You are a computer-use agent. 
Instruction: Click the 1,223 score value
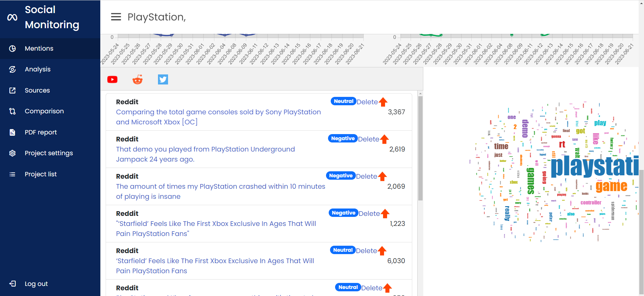[397, 224]
